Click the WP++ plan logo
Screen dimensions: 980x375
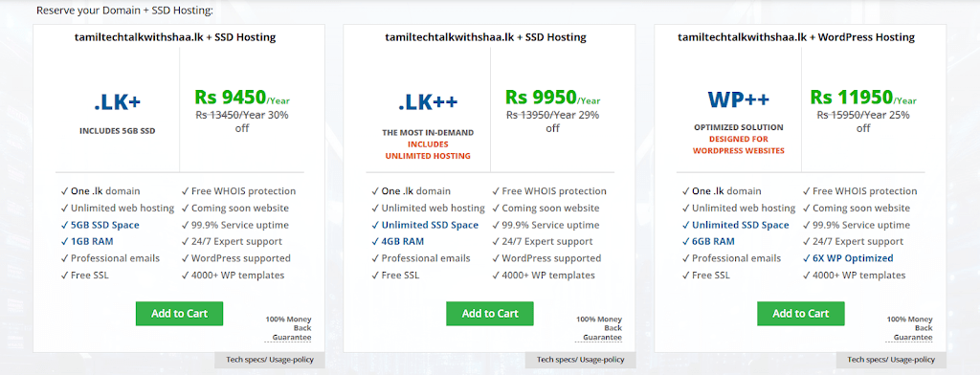pyautogui.click(x=739, y=99)
